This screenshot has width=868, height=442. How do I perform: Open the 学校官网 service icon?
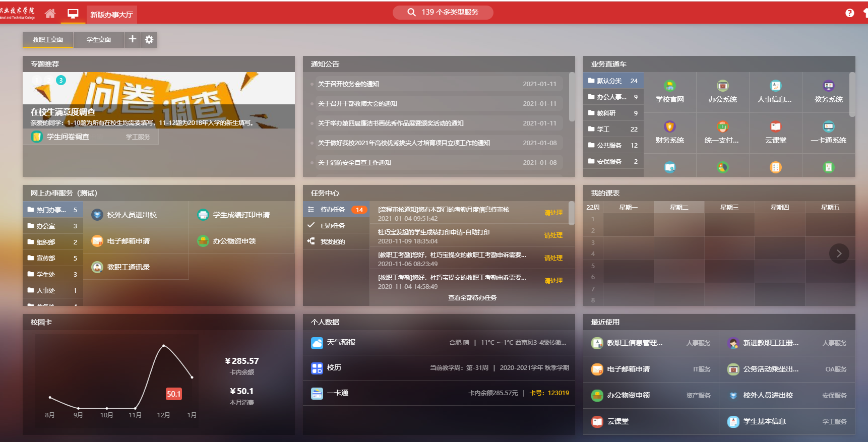[669, 92]
